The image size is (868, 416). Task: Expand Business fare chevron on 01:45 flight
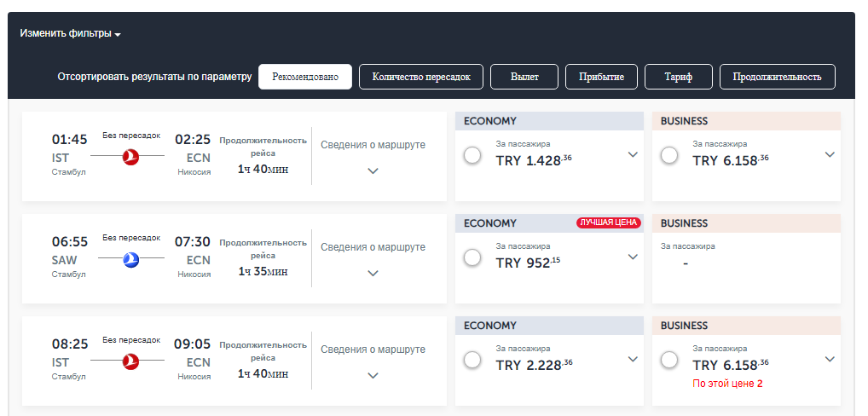click(x=830, y=154)
